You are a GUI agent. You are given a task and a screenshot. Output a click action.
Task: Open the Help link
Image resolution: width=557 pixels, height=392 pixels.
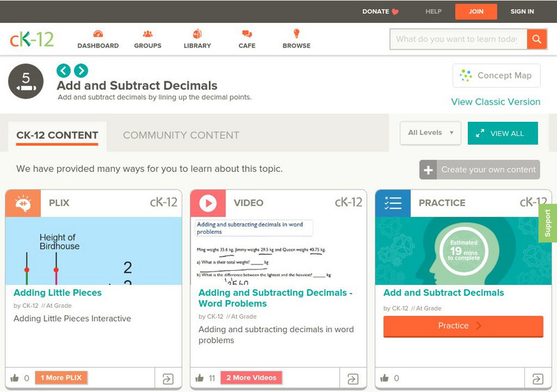point(433,11)
